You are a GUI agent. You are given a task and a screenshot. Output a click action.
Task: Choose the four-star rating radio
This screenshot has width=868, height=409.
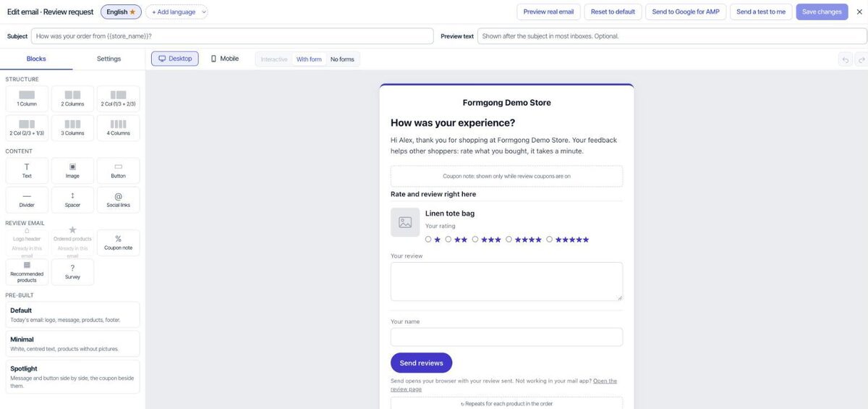[509, 239]
